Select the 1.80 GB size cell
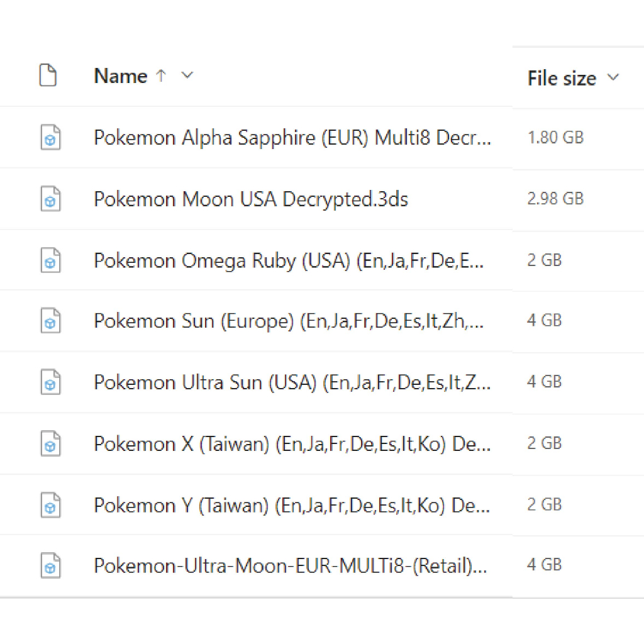The height and width of the screenshot is (644, 644). click(555, 137)
